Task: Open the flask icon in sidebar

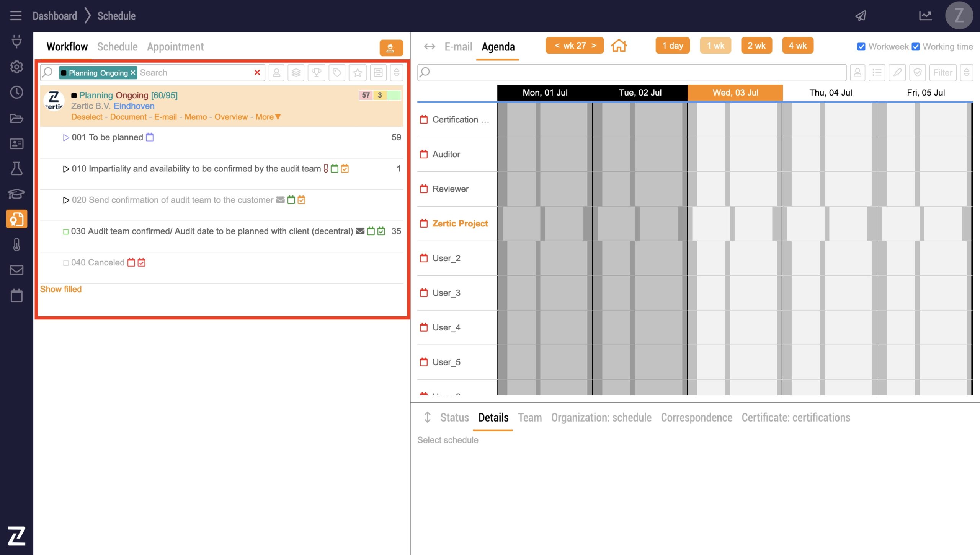Action: point(16,169)
